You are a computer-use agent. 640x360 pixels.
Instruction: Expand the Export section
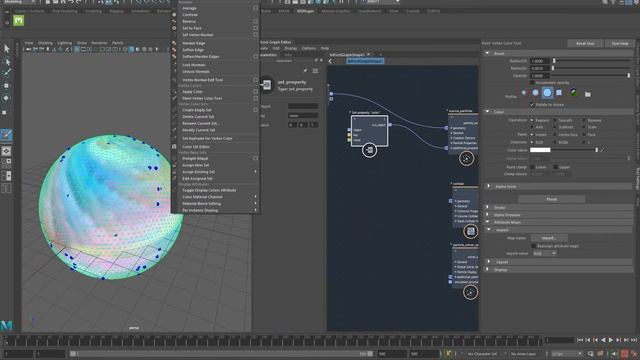pyautogui.click(x=489, y=262)
